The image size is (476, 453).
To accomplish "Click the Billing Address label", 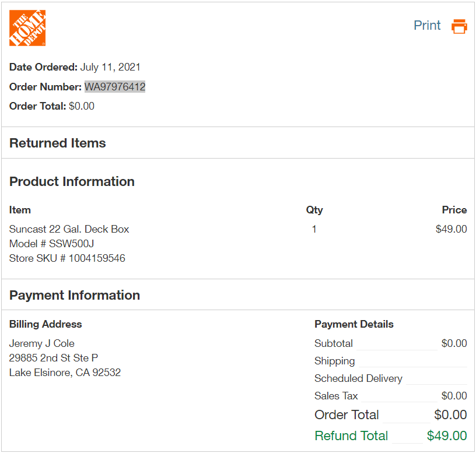I will tap(45, 324).
